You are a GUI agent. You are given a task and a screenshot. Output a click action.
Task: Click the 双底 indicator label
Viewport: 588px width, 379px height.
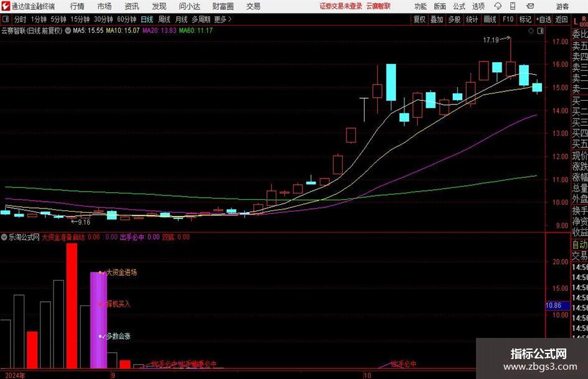click(169, 237)
